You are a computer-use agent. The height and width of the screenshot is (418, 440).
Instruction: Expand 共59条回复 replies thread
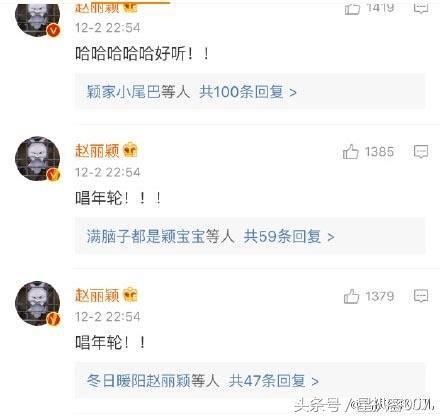[289, 236]
